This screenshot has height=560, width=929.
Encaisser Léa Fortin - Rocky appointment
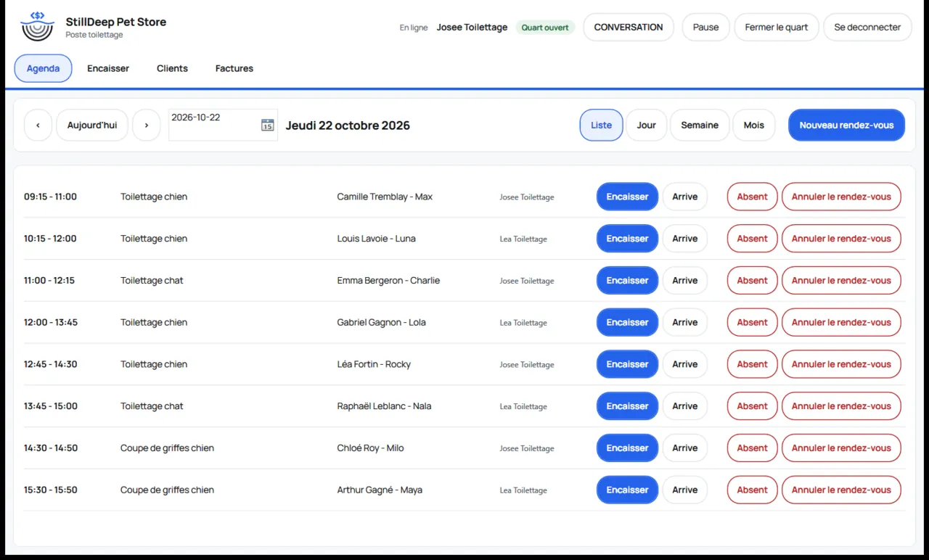coord(627,364)
